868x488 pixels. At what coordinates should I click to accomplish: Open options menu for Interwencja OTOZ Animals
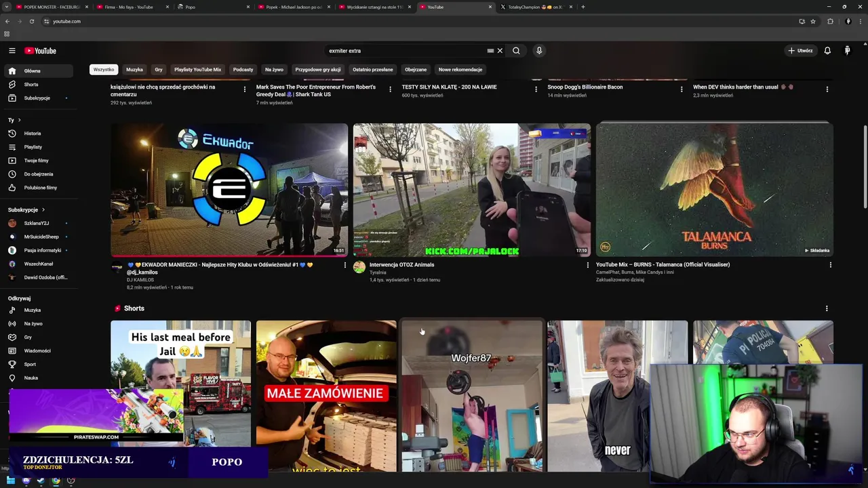(587, 265)
